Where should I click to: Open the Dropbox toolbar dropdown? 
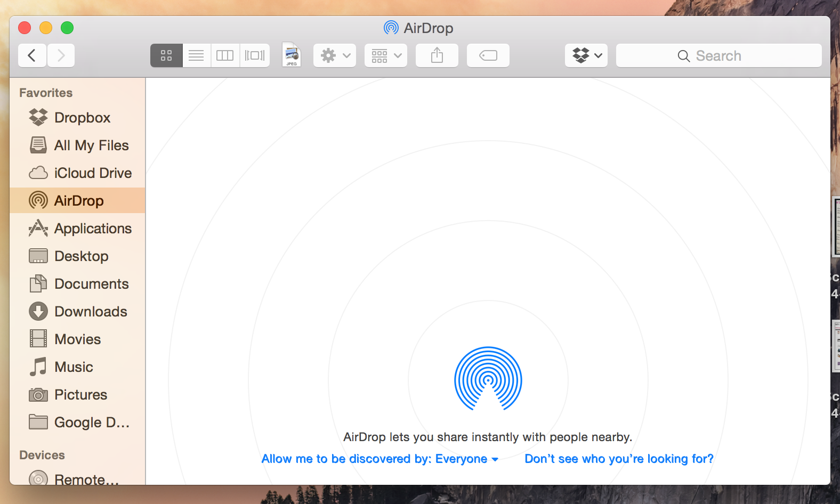[586, 55]
